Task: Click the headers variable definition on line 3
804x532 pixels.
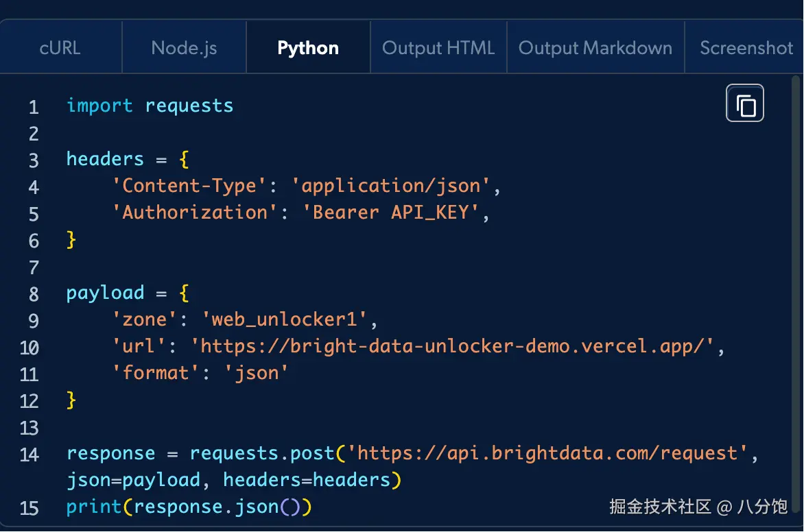Action: 105,159
